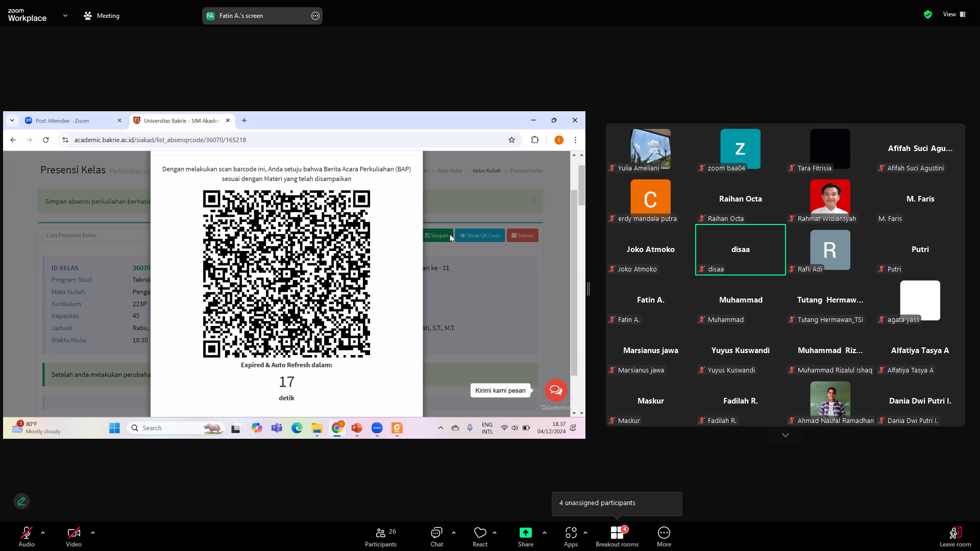
Task: Click the 4 unassigned participants notice
Action: coord(617,503)
